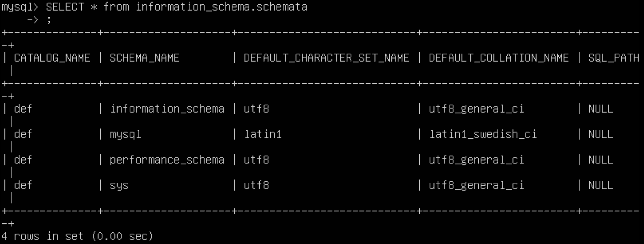This screenshot has height=244, width=644.
Task: Select the DEFAULT_COLLATION_NAME column header
Action: coord(499,58)
